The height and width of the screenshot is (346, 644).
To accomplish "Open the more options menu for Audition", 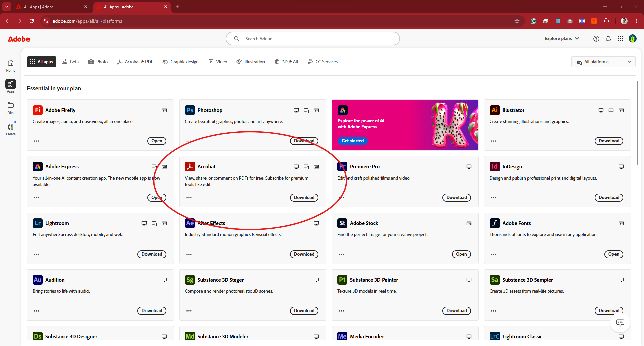I will [x=37, y=311].
